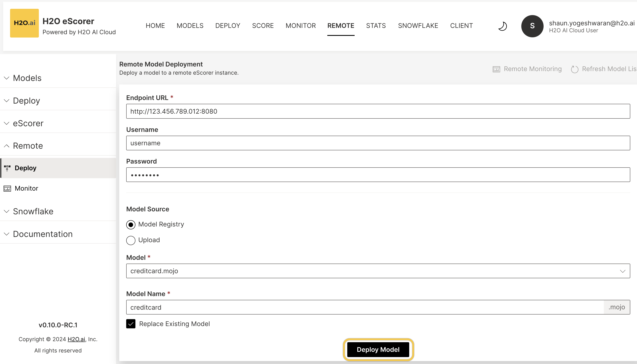Open the SNOWFLAKE navigation tab
The height and width of the screenshot is (364, 637).
pyautogui.click(x=418, y=26)
